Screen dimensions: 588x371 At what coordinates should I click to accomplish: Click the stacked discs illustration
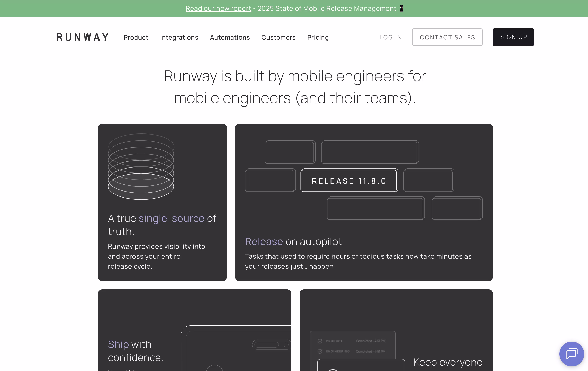[141, 167]
